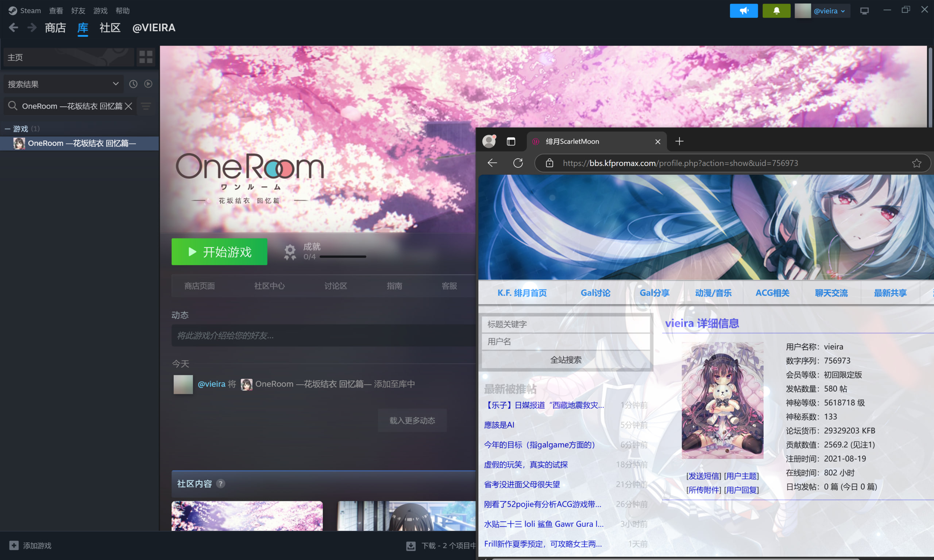Screen dimensions: 934x560
Task: Open the achievements gear icon
Action: click(290, 252)
